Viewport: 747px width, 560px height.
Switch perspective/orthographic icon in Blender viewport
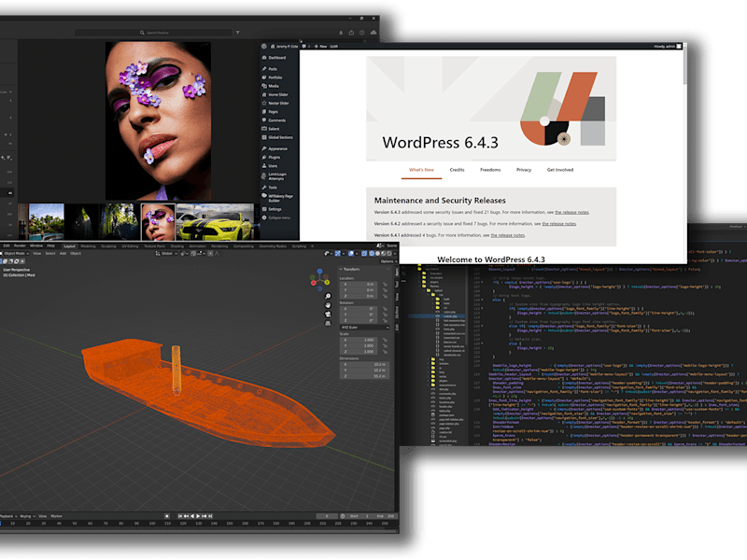click(x=328, y=323)
